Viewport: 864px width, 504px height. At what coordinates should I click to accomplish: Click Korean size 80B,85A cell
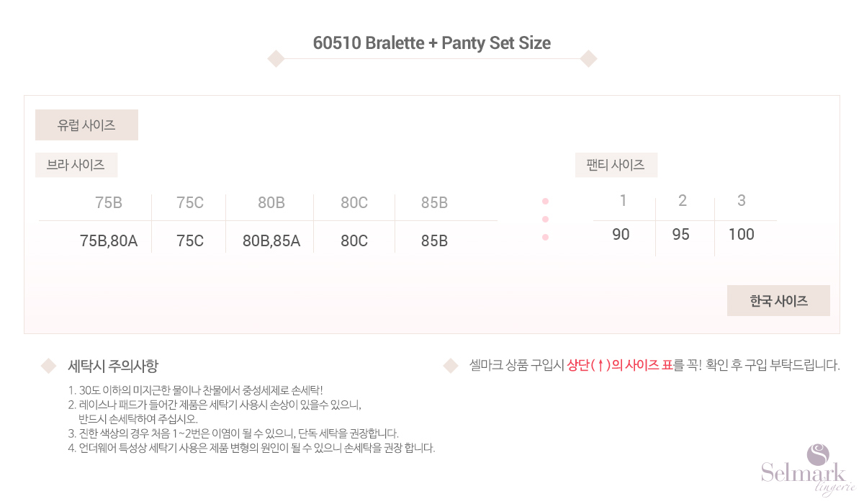(x=271, y=240)
